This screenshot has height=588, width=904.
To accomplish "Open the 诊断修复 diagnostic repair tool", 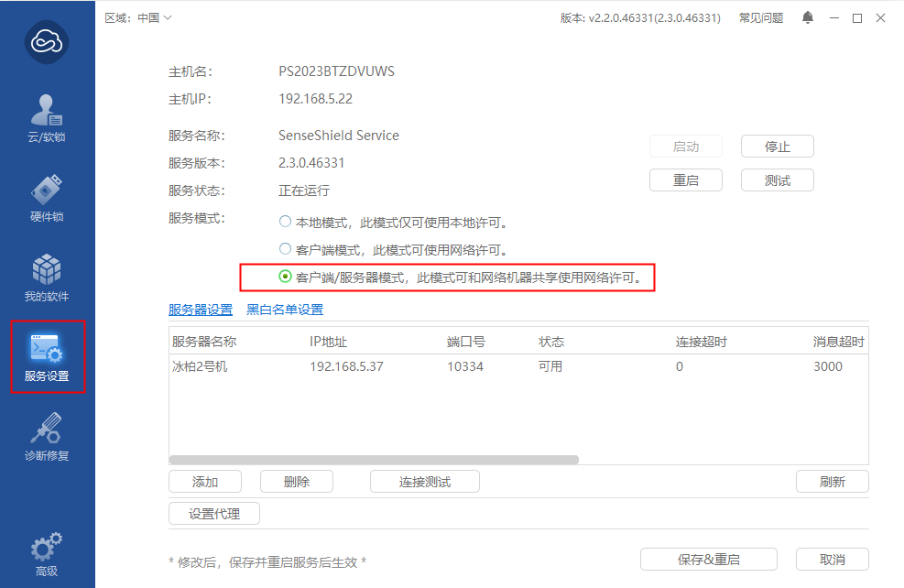I will coord(47,436).
